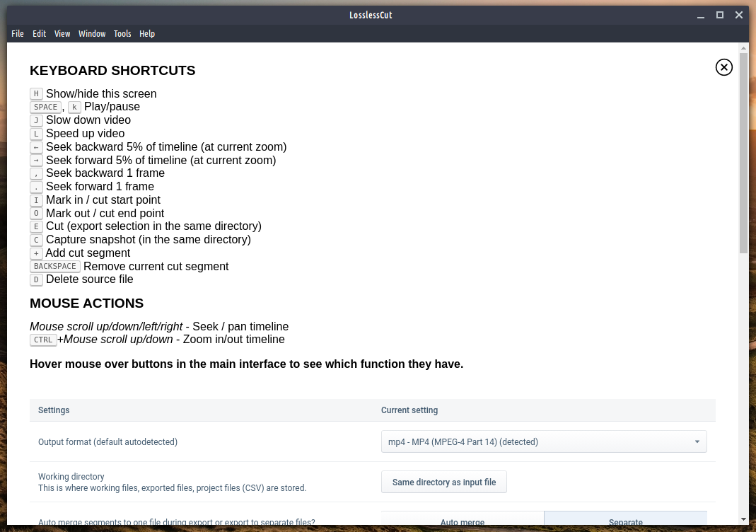Click the BACKSPACE key badge
The image size is (756, 532).
point(55,266)
